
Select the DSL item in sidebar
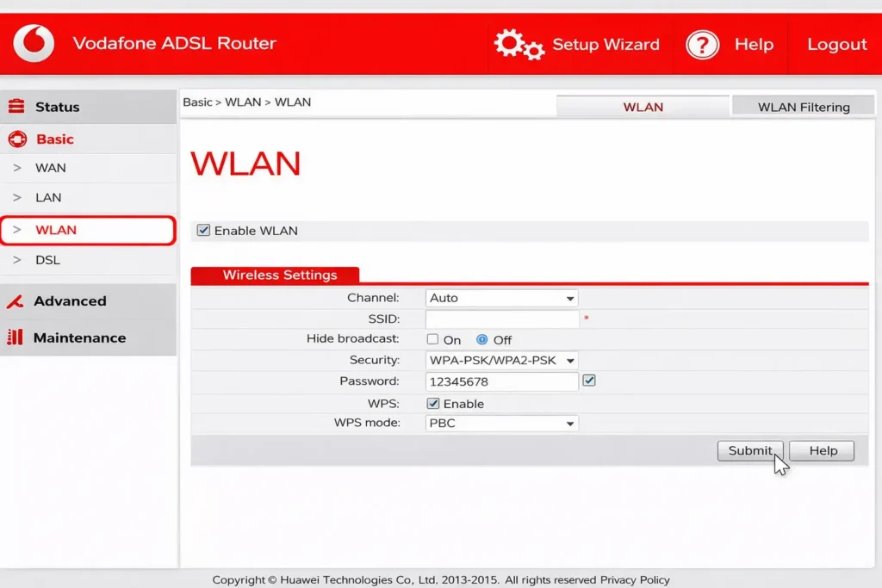click(47, 260)
